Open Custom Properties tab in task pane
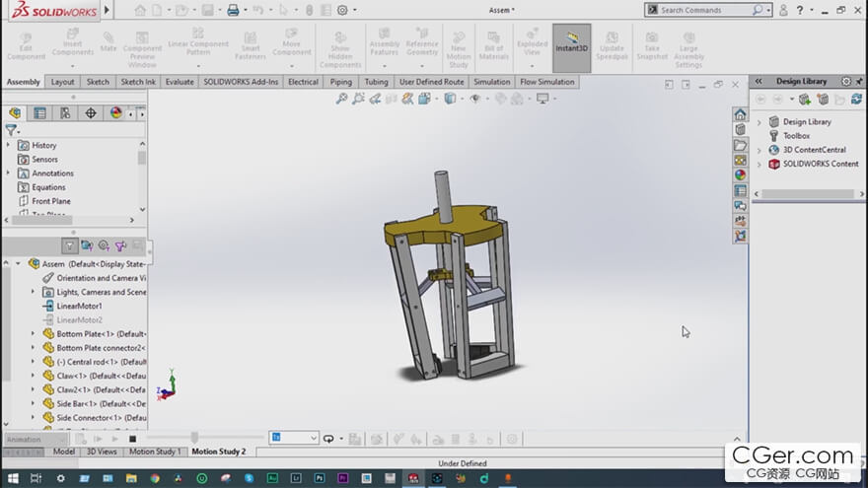Image resolution: width=868 pixels, height=488 pixels. (740, 190)
